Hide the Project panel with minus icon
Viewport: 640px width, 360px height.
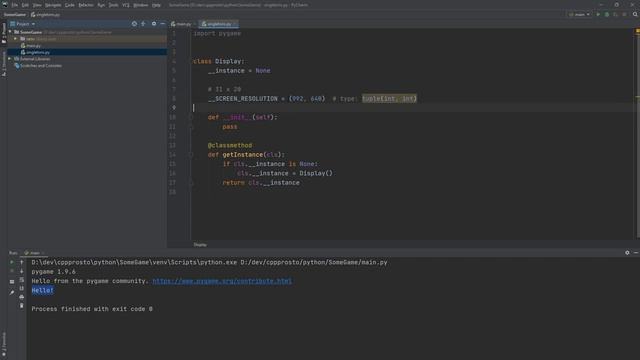click(162, 24)
